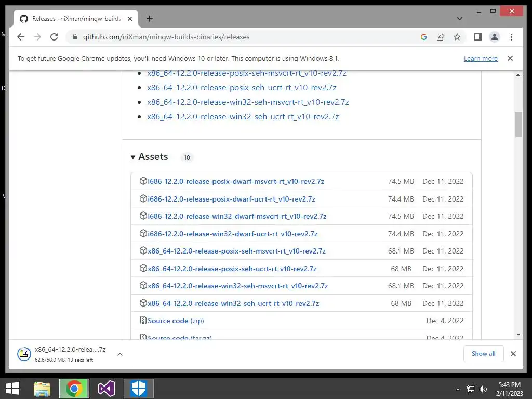The height and width of the screenshot is (399, 532).
Task: Open the shield app on the taskbar
Action: pyautogui.click(x=138, y=389)
